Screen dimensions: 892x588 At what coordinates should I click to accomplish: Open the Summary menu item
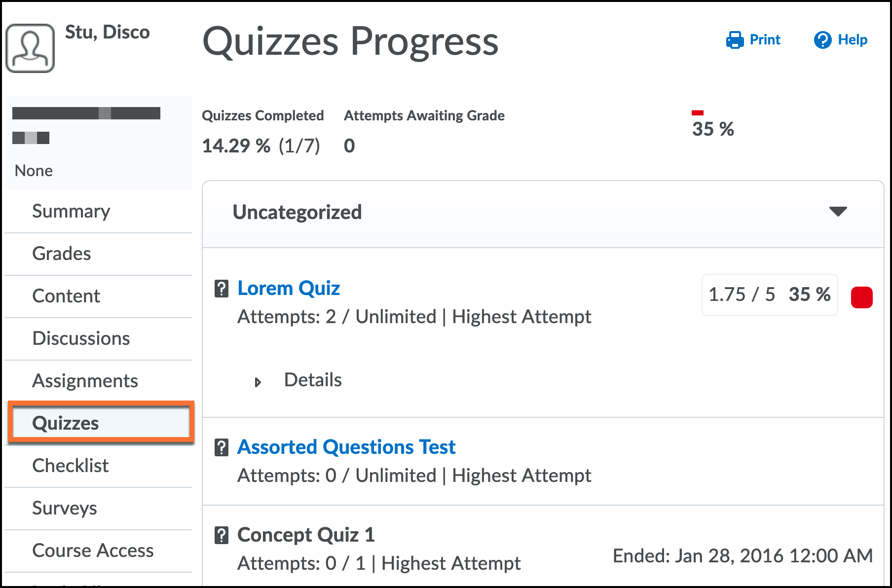71,211
